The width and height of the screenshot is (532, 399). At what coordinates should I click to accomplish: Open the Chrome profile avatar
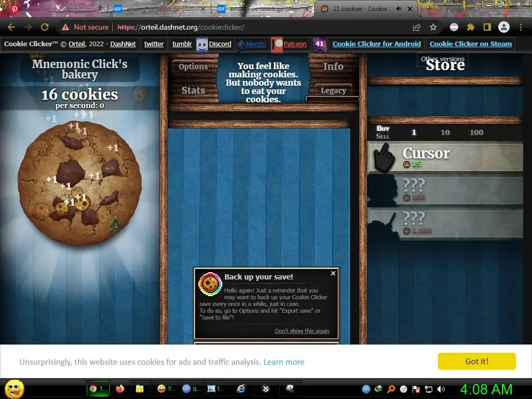504,27
